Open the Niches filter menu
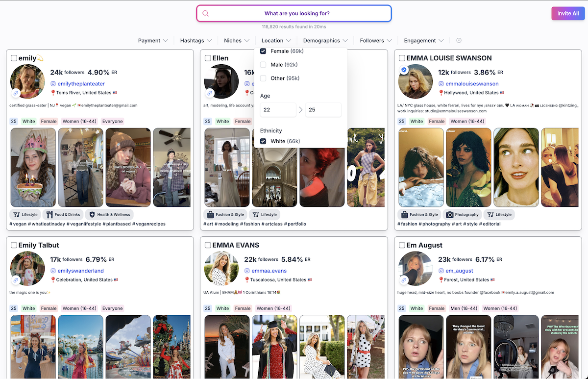588x379 pixels. tap(237, 40)
